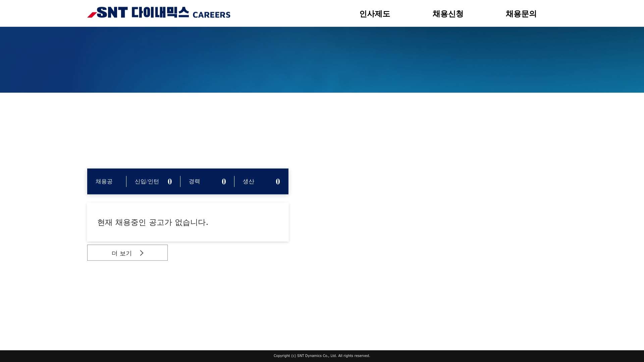Image resolution: width=644 pixels, height=362 pixels.
Task: Click the 채용공 label in the stats bar
Action: click(104, 181)
